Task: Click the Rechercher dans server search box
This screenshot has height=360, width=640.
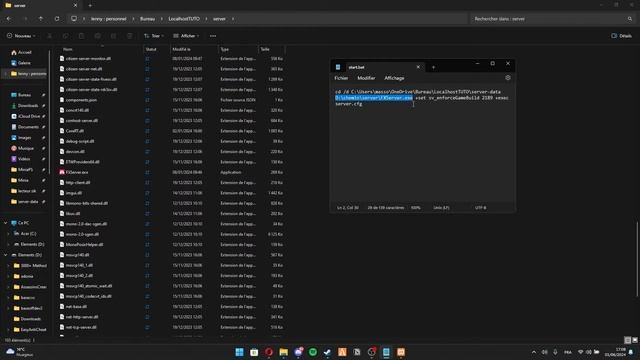Action: pos(553,19)
